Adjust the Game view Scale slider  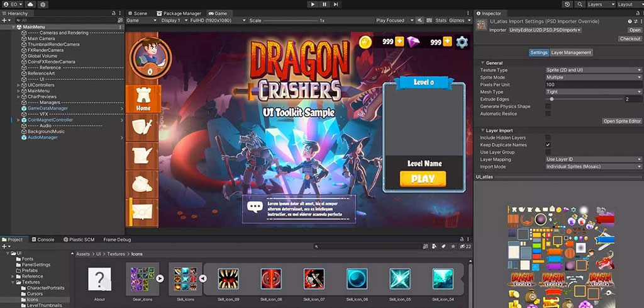(x=291, y=21)
